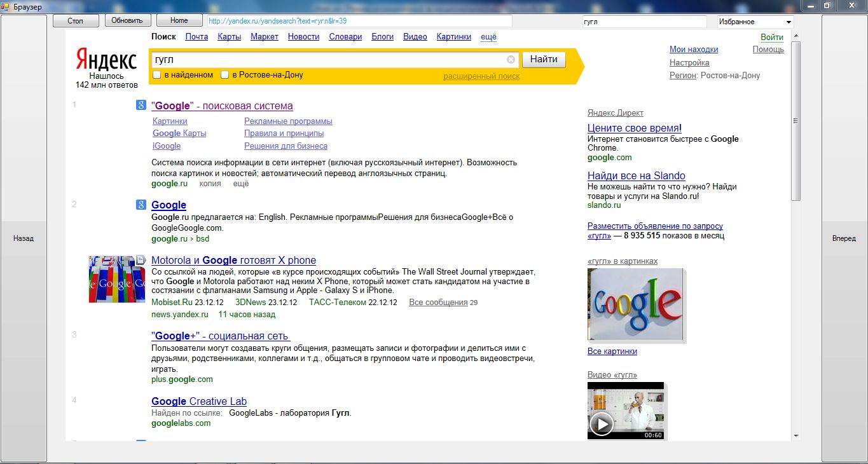868x464 pixels.
Task: Click the Найти search button
Action: point(544,60)
